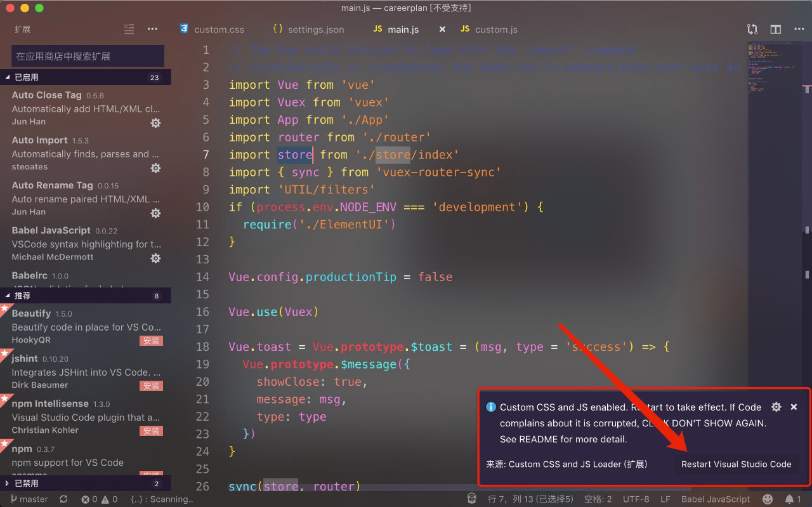This screenshot has height=507, width=812.
Task: Open the notifications bell in status bar
Action: tap(792, 499)
